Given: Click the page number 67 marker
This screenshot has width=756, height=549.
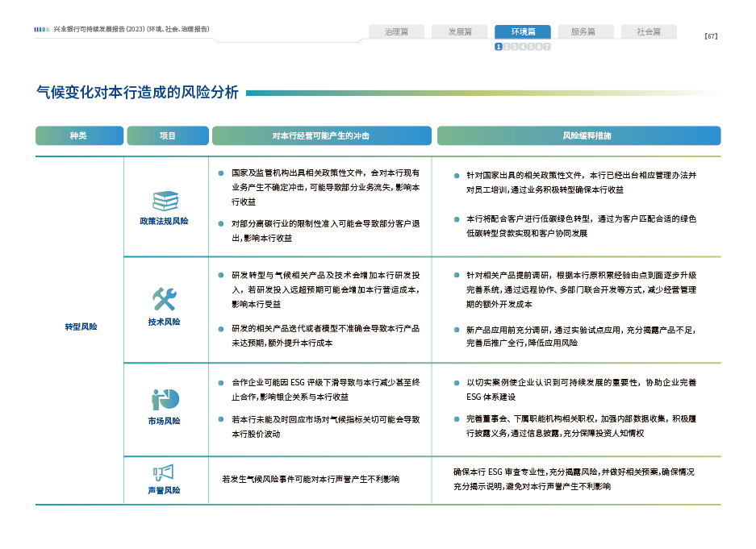Looking at the screenshot, I should (711, 35).
